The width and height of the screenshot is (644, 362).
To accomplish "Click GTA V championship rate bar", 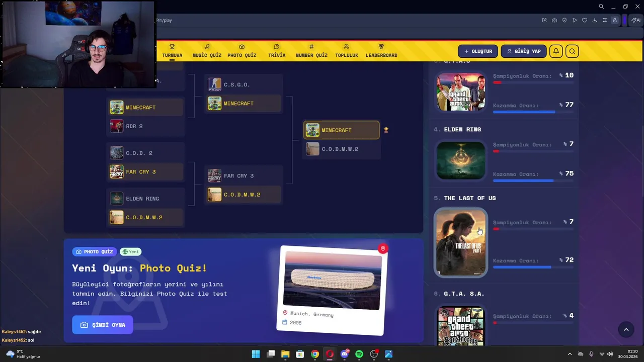I will [533, 82].
